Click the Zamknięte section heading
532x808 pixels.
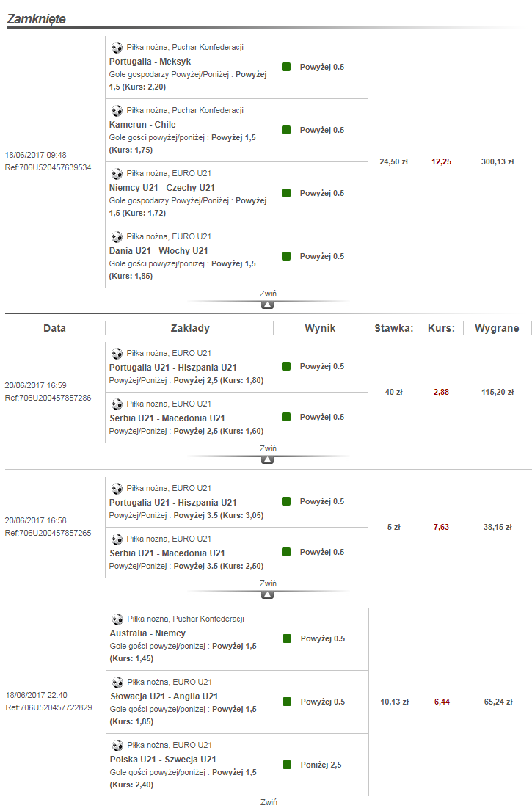click(36, 19)
